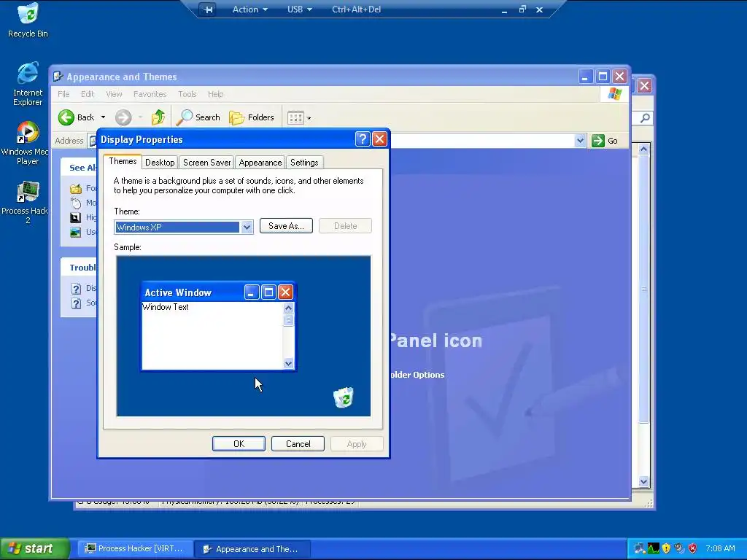Switch to Process Hacker taskbar button
Viewport: 747px width, 560px height.
point(136,548)
